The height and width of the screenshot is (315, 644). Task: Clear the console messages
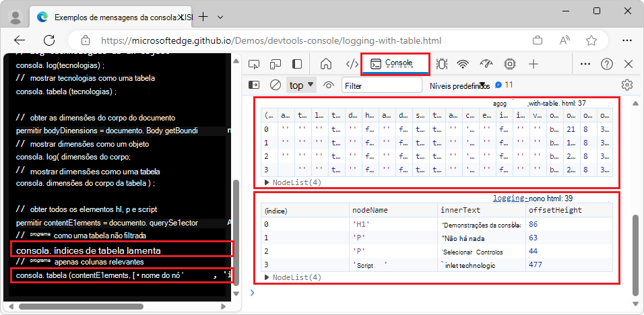(276, 85)
